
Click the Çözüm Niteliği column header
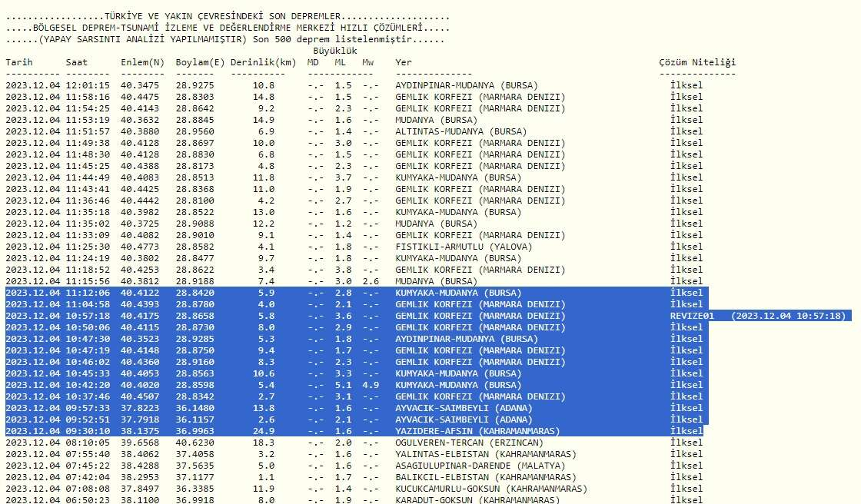[x=697, y=61]
